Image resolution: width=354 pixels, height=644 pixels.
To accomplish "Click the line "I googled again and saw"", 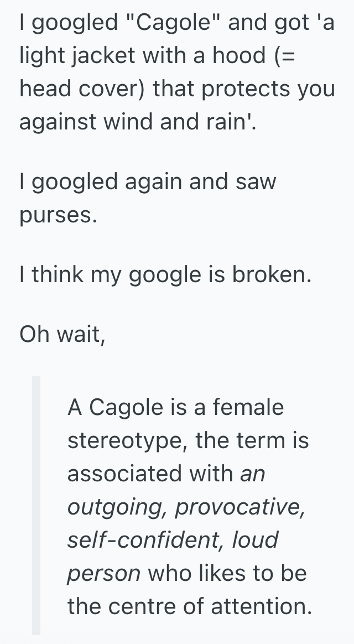I will click(148, 181).
